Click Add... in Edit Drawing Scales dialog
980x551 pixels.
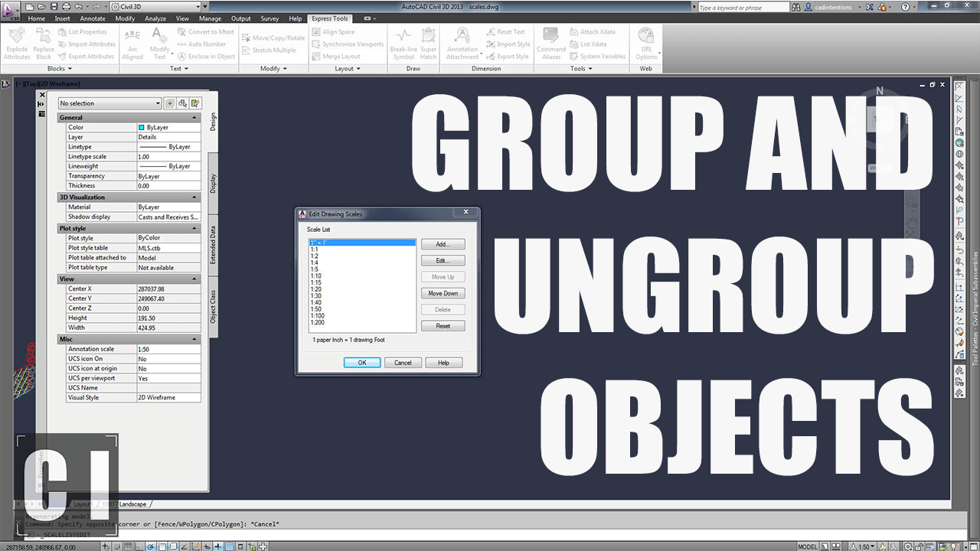pyautogui.click(x=443, y=244)
